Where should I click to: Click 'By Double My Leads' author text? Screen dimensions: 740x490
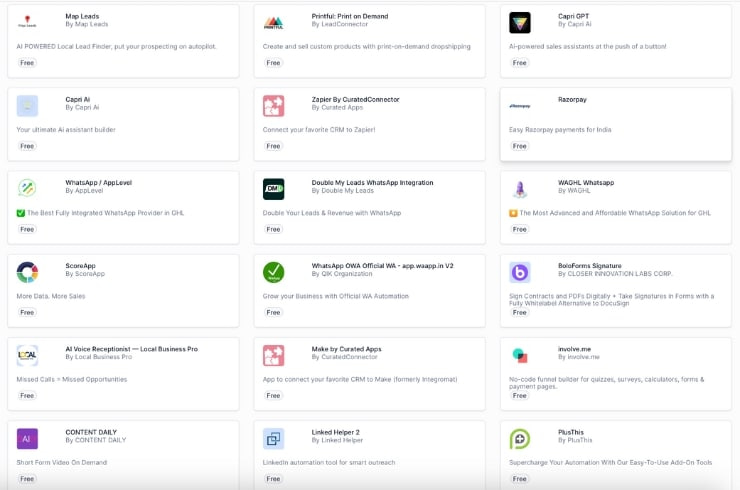click(x=343, y=190)
